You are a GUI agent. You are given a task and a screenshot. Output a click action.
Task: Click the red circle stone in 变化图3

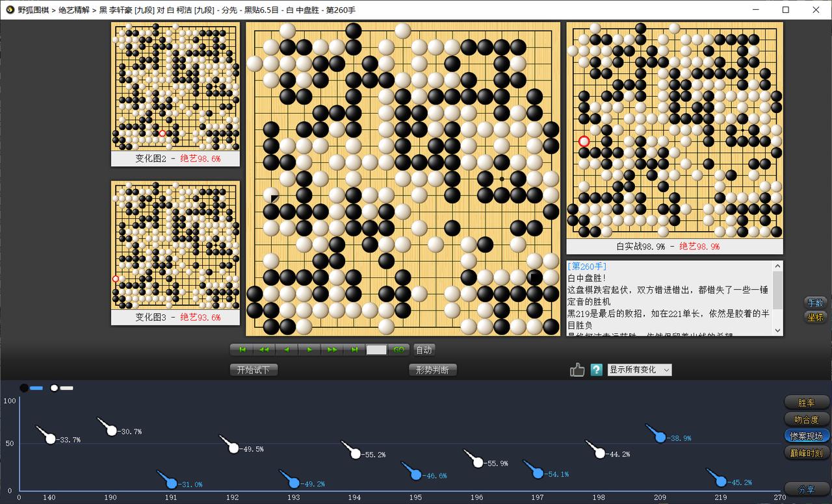coord(116,279)
